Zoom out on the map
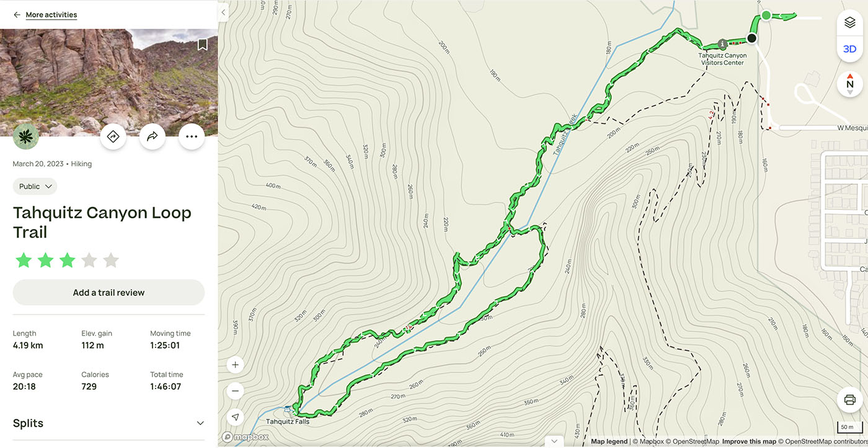868x448 pixels. [235, 391]
